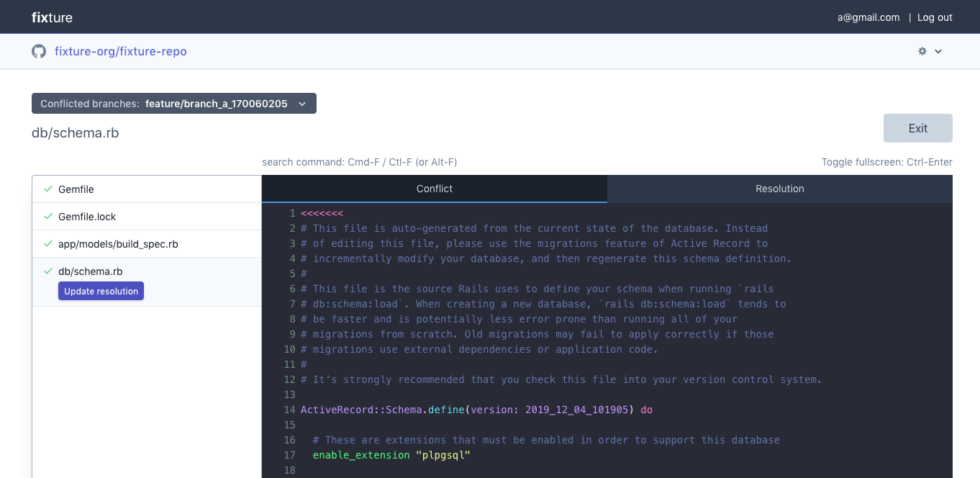980x478 pixels.
Task: Click the fixture logo in header
Action: 52,17
